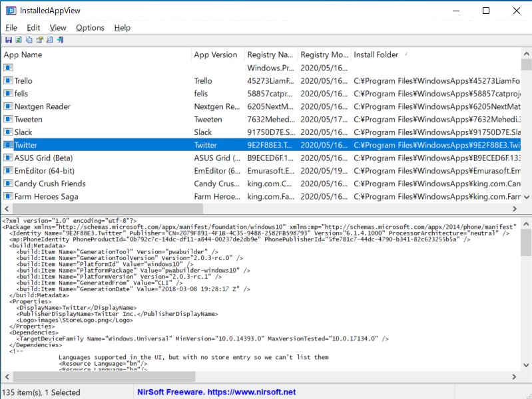Click the app icon beside felis

tap(8, 93)
